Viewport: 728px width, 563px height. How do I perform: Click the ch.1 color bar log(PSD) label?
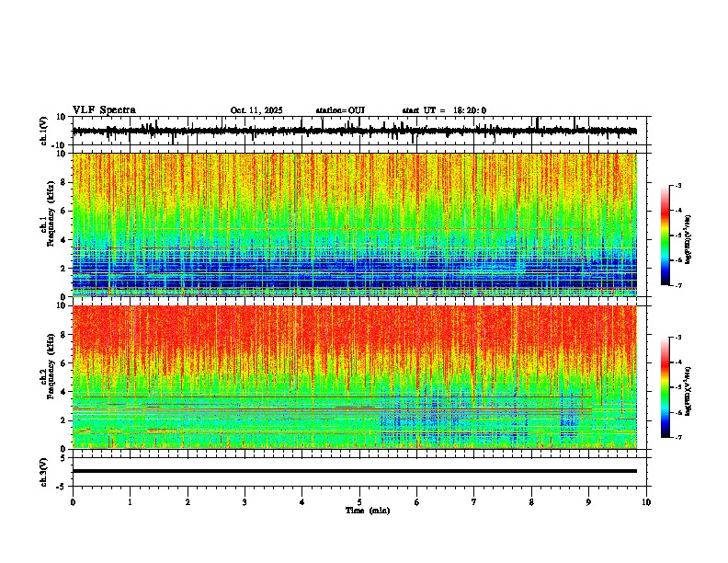click(x=688, y=240)
